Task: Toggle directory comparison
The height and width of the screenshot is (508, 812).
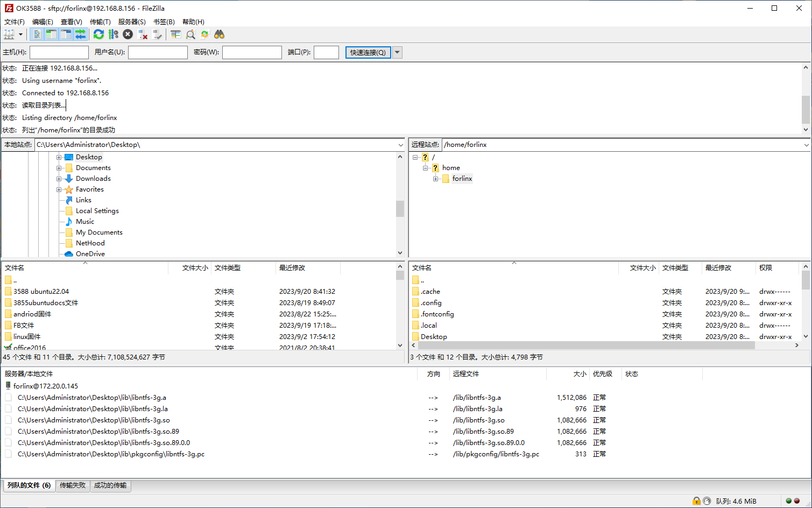Action: pyautogui.click(x=190, y=34)
